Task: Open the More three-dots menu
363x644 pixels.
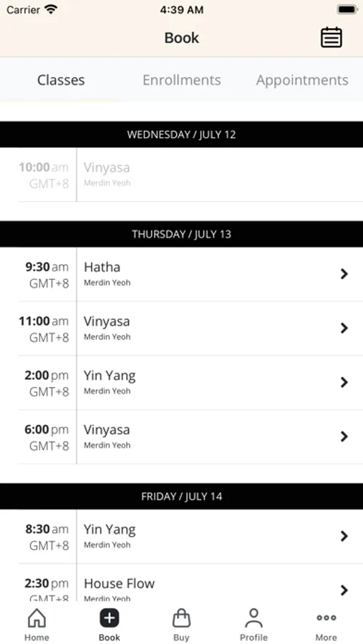Action: (326, 618)
